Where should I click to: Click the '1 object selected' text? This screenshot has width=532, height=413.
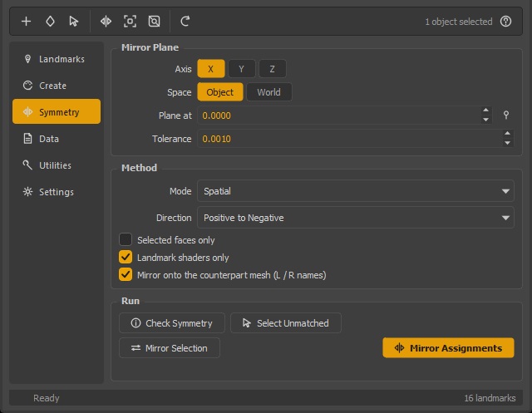tap(458, 22)
